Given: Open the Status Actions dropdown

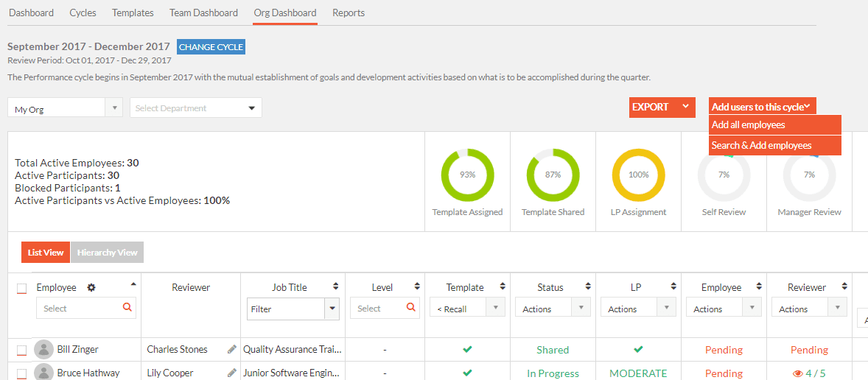Looking at the screenshot, I should [553, 309].
